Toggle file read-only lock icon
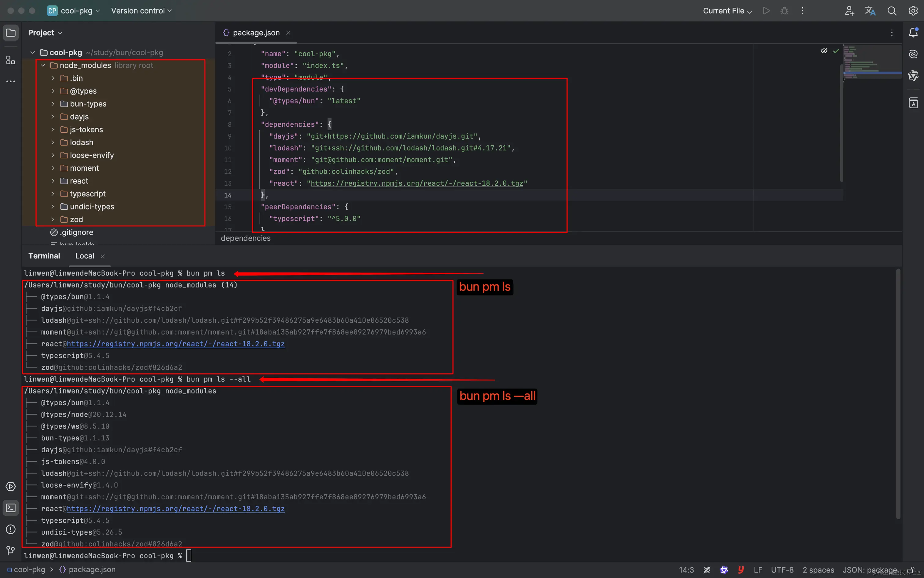Screen dimensions: 924x578 point(911,569)
